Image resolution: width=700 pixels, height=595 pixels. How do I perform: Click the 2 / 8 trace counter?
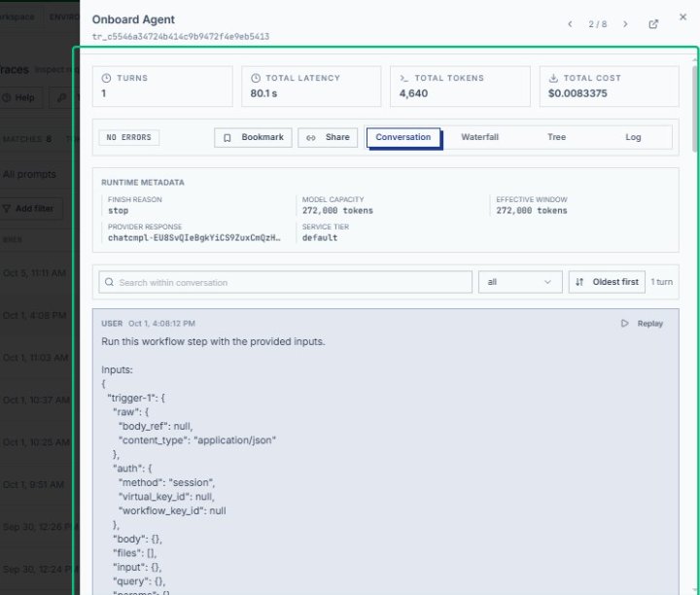(x=597, y=24)
